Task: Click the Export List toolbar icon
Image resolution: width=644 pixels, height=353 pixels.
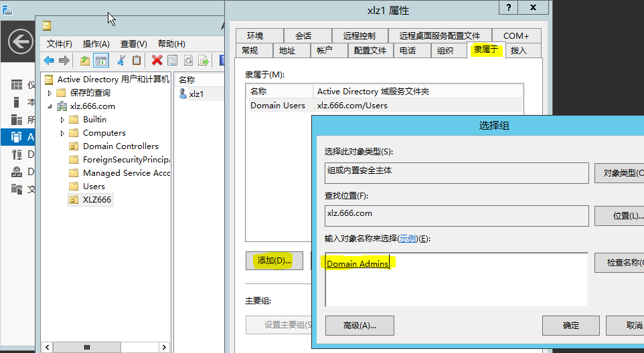Action: 204,61
